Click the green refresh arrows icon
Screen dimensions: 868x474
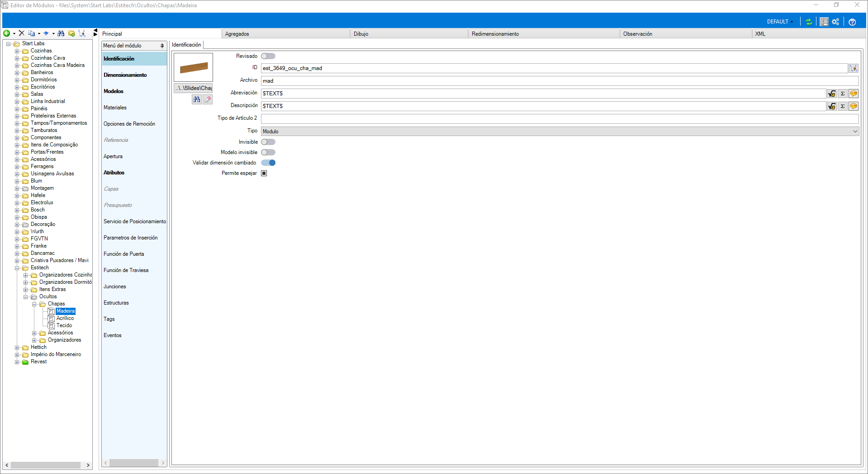[x=809, y=22]
